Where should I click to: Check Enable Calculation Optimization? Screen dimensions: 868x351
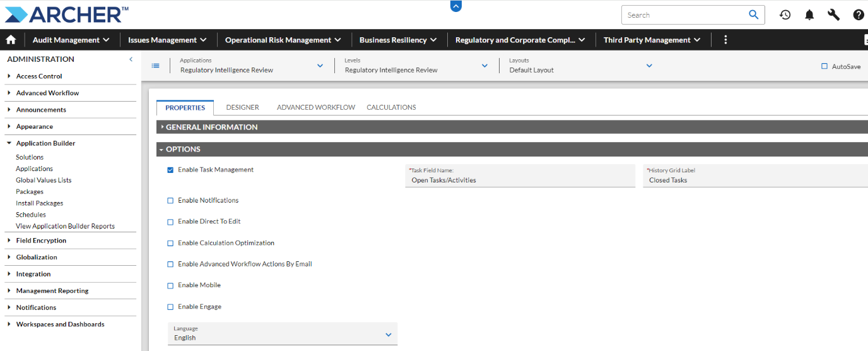point(170,243)
